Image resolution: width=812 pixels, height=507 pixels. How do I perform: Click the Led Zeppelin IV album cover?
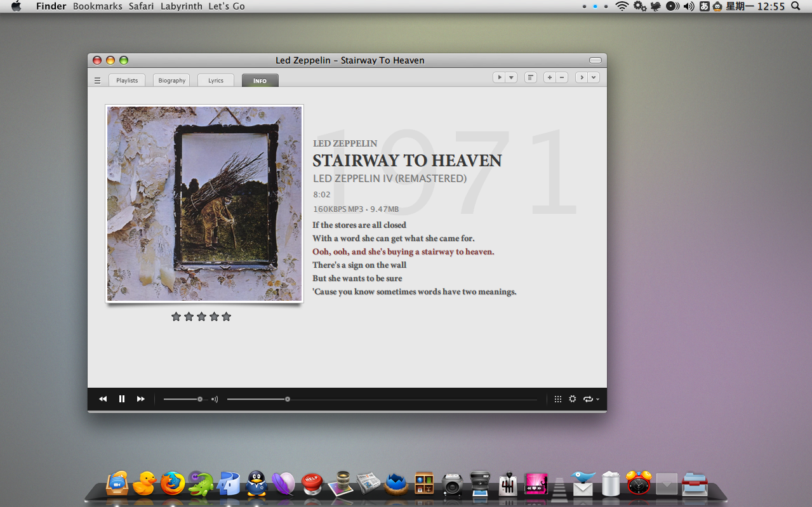pos(204,204)
